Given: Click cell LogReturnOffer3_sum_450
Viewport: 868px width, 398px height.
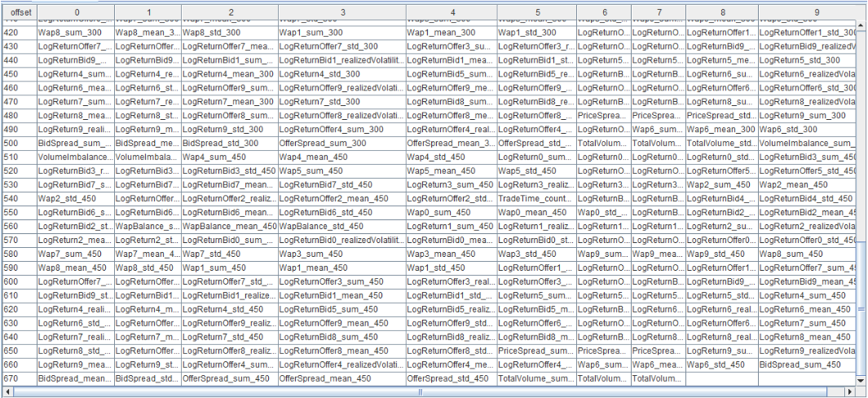Looking at the screenshot, I should pos(341,281).
